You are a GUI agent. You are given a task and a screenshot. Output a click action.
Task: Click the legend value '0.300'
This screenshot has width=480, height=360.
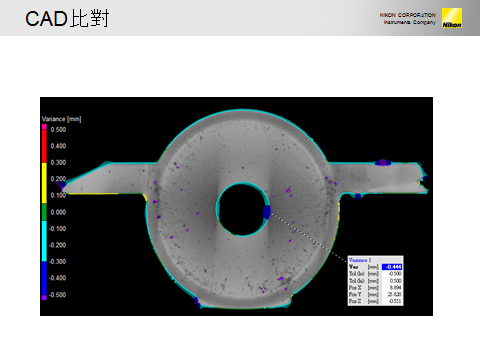point(58,162)
